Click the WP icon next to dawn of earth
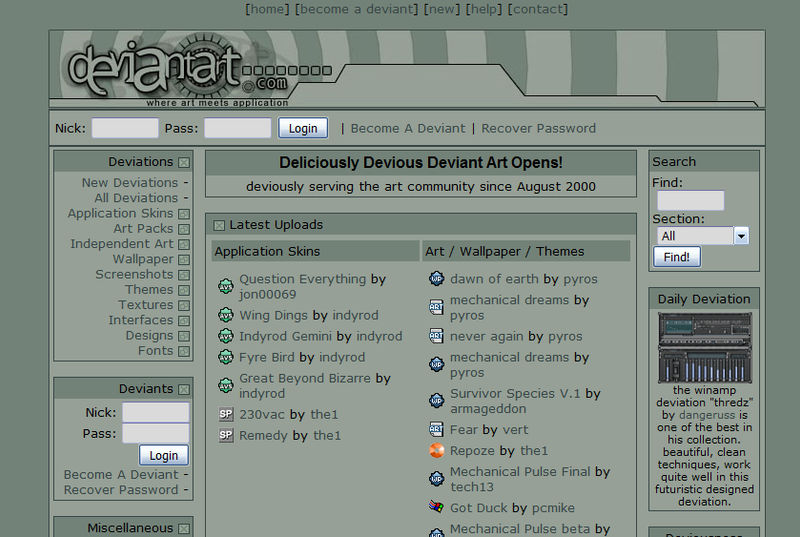Screen dimensions: 800x537 (436, 278)
